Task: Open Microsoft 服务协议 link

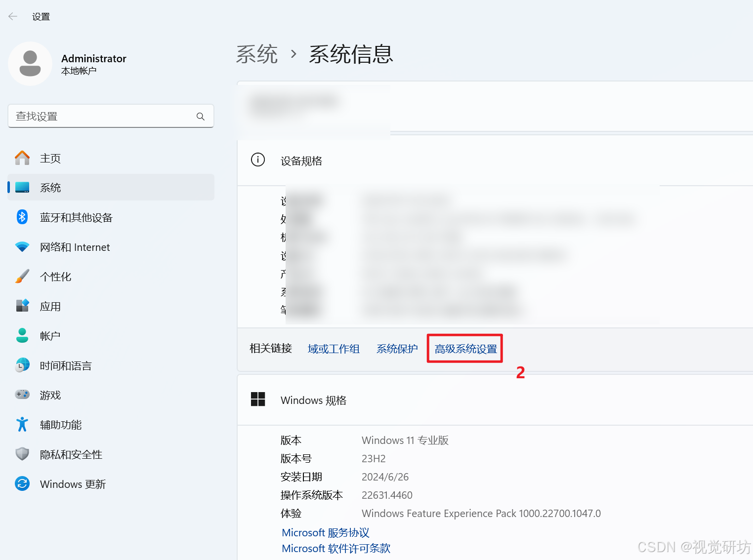Action: 326,533
